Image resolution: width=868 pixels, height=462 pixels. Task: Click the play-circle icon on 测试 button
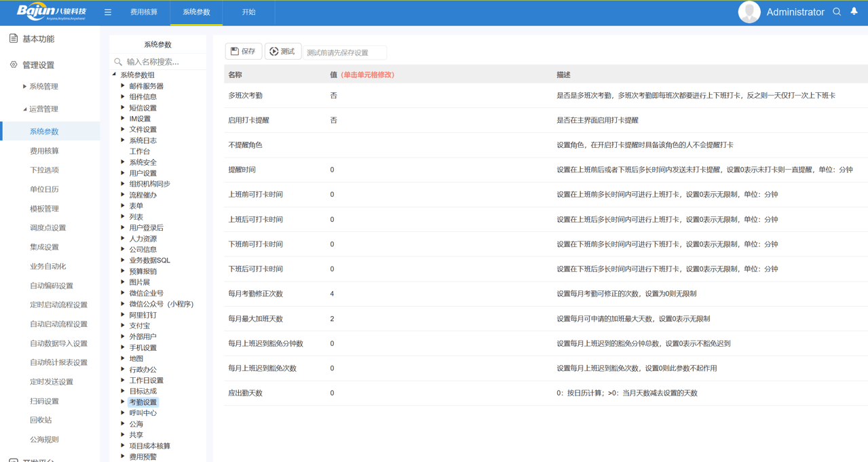click(272, 50)
